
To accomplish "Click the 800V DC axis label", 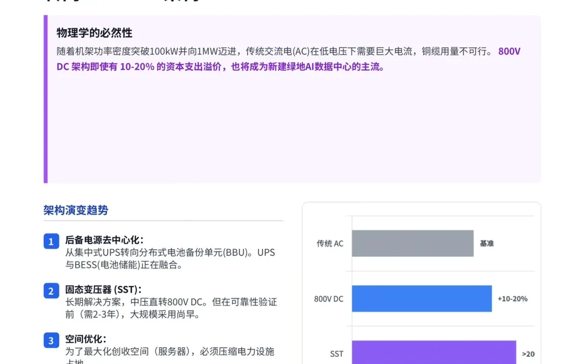I will [x=329, y=299].
